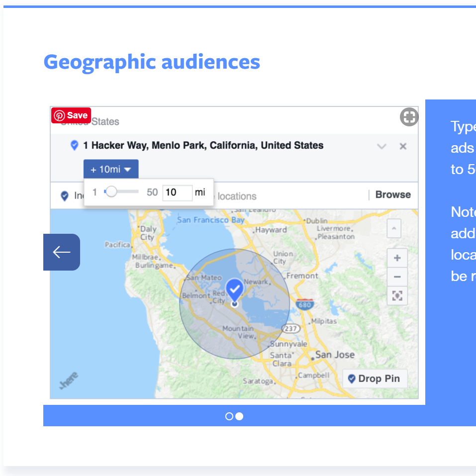This screenshot has width=476, height=476.
Task: Click the checkmark pin on the map
Action: tap(234, 290)
